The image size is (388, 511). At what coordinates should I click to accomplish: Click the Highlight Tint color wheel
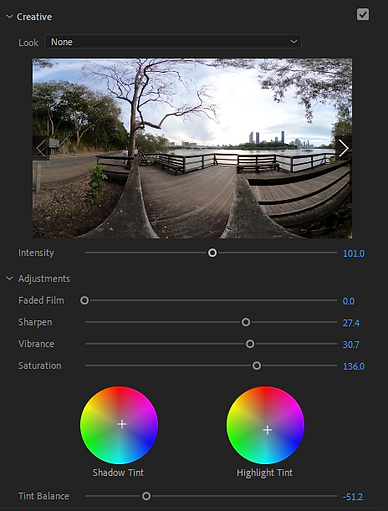(x=265, y=425)
